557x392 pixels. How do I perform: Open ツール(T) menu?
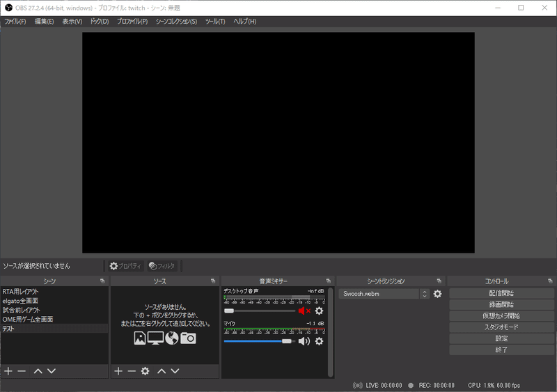215,22
